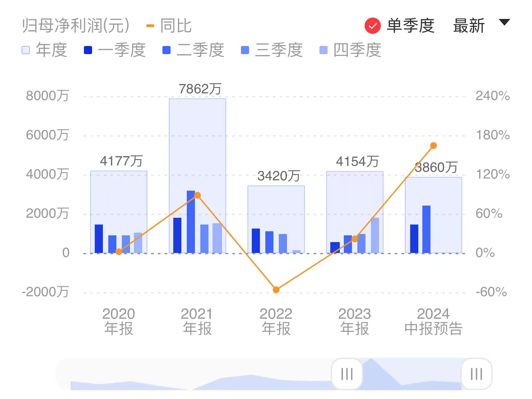Expand the black triangle selector next to 最新
This screenshot has height=399, width=532.
(x=504, y=21)
